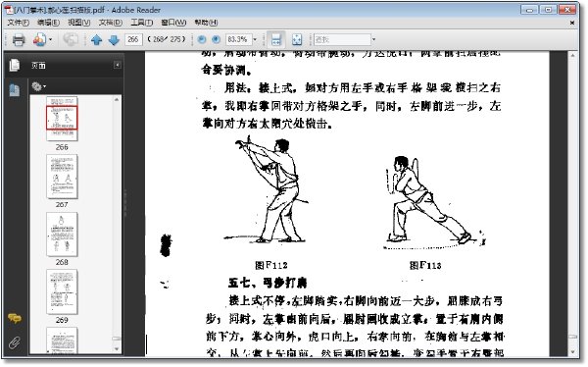Go to previous page with up arrow

pyautogui.click(x=96, y=39)
